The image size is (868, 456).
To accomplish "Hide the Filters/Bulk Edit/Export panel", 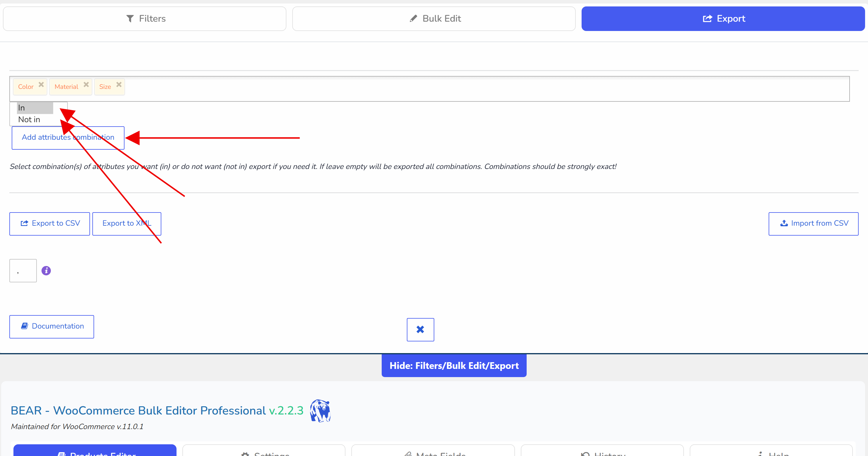I will (454, 366).
